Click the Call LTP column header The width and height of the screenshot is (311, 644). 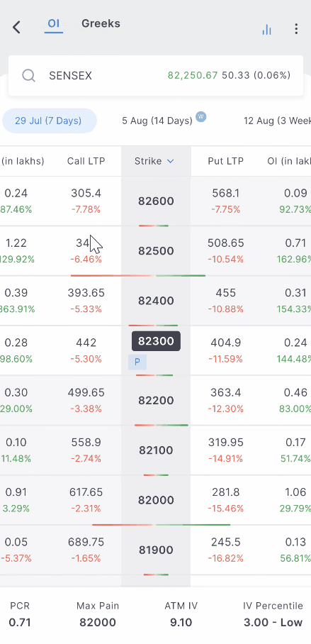pyautogui.click(x=86, y=161)
